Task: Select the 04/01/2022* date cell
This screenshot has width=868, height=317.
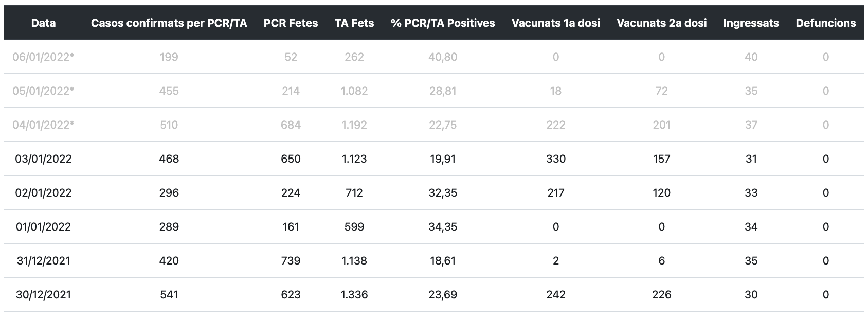Action: [43, 125]
